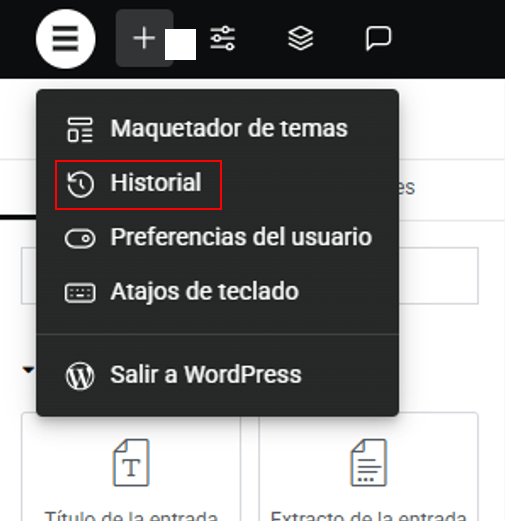This screenshot has height=521, width=505.
Task: Open Preferencias del usuario
Action: click(217, 238)
